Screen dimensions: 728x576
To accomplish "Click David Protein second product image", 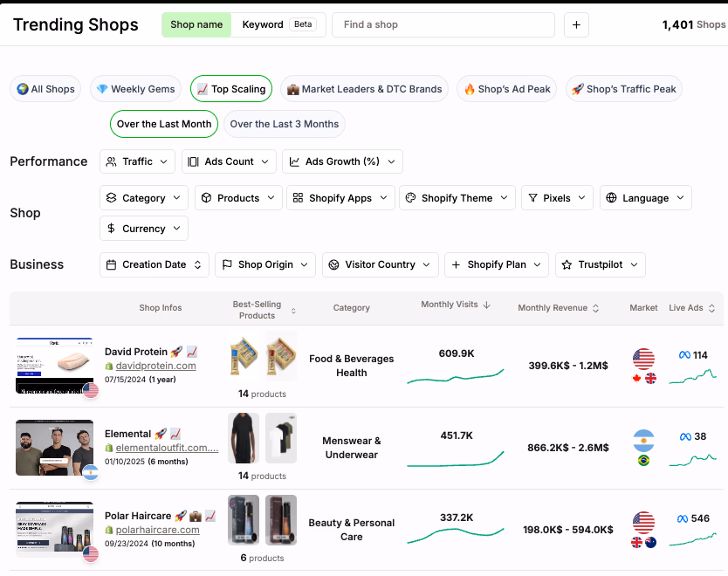I will 281,356.
